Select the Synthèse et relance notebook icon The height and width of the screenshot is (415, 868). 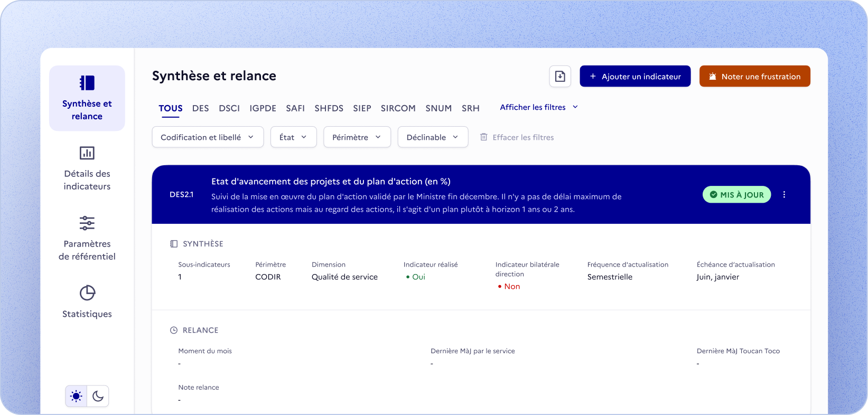point(87,83)
